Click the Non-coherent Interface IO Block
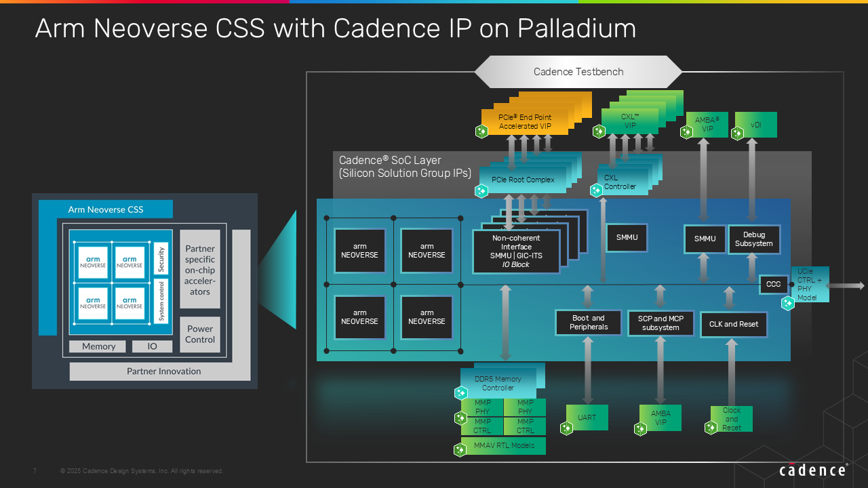This screenshot has width=868, height=488. click(515, 251)
